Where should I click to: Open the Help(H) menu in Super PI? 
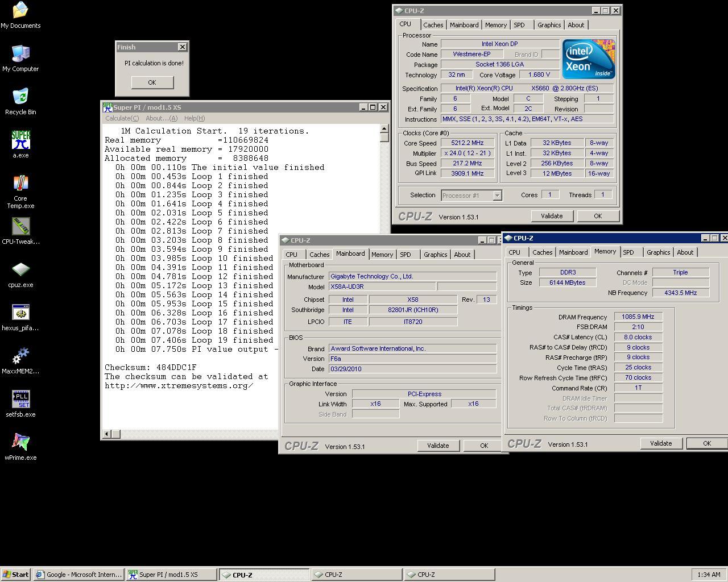pos(194,118)
